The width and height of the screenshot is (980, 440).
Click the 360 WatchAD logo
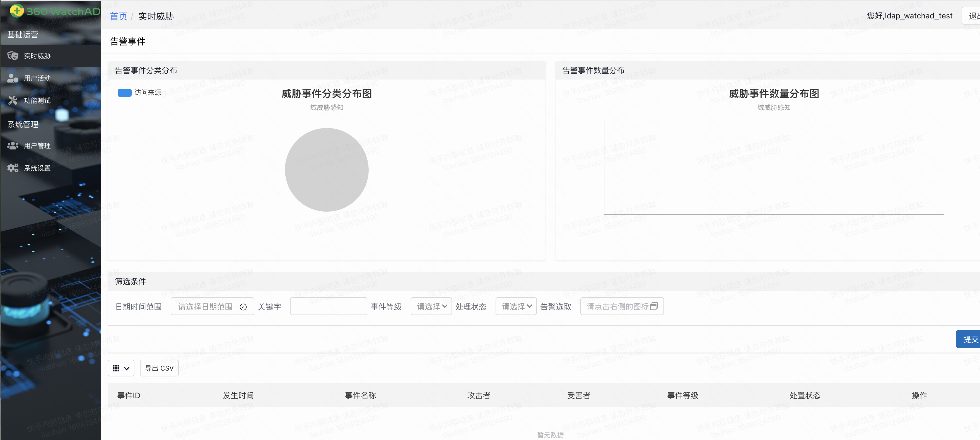click(x=50, y=11)
